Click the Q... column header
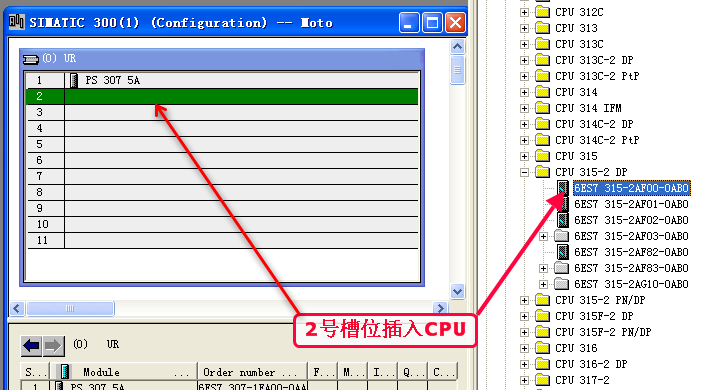The width and height of the screenshot is (711, 390). tap(412, 372)
